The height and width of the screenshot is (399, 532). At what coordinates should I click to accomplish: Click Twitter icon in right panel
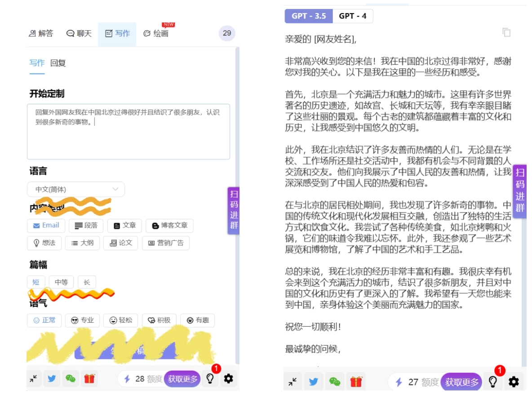(314, 382)
